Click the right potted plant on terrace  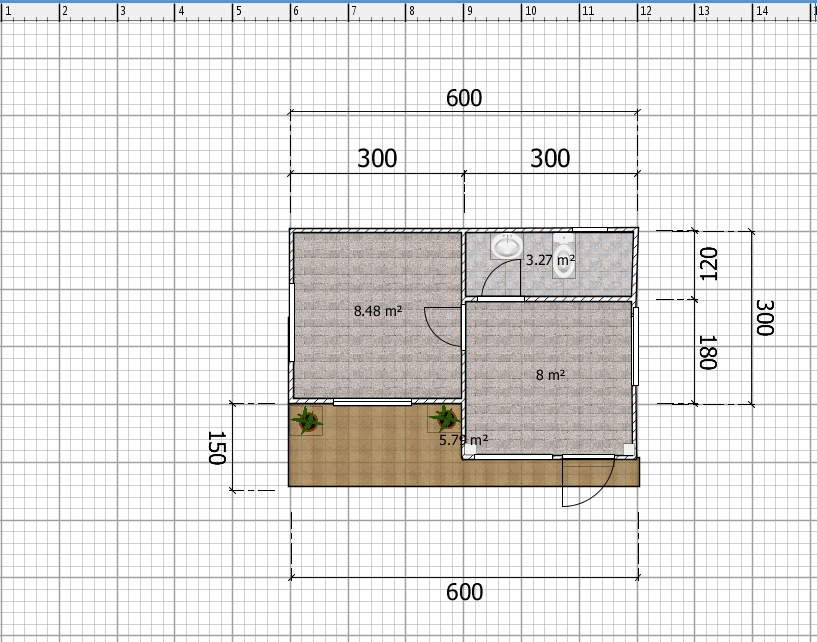click(x=442, y=419)
